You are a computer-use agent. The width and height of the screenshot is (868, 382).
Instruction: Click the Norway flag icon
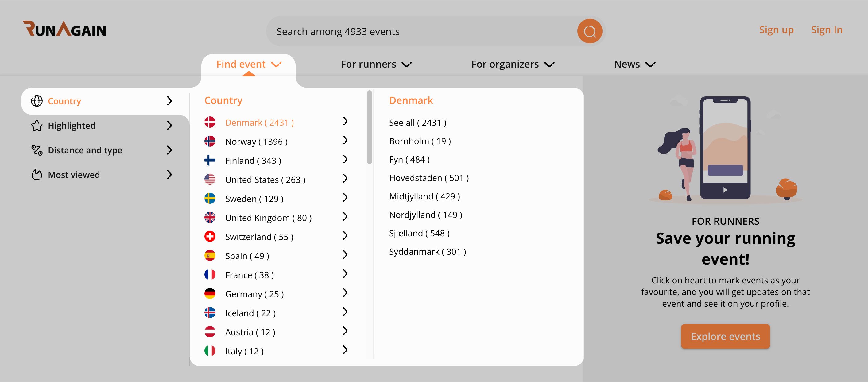pyautogui.click(x=210, y=141)
